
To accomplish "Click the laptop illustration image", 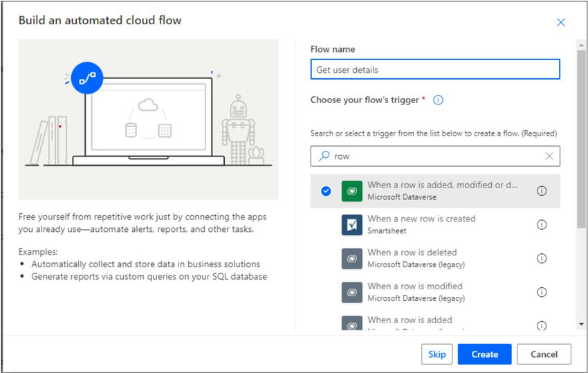I will coord(149,119).
